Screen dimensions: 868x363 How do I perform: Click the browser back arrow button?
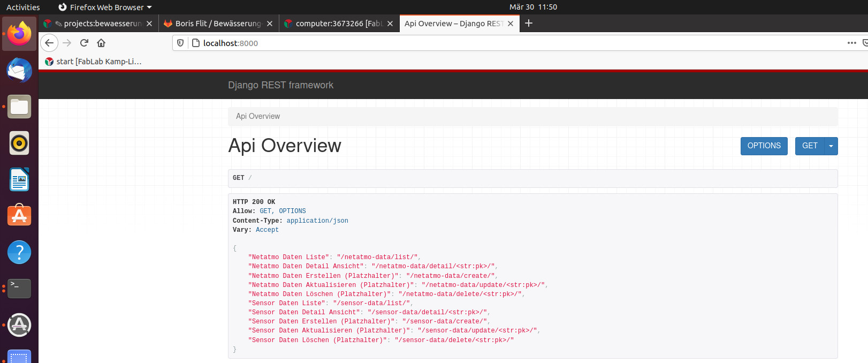pos(49,43)
